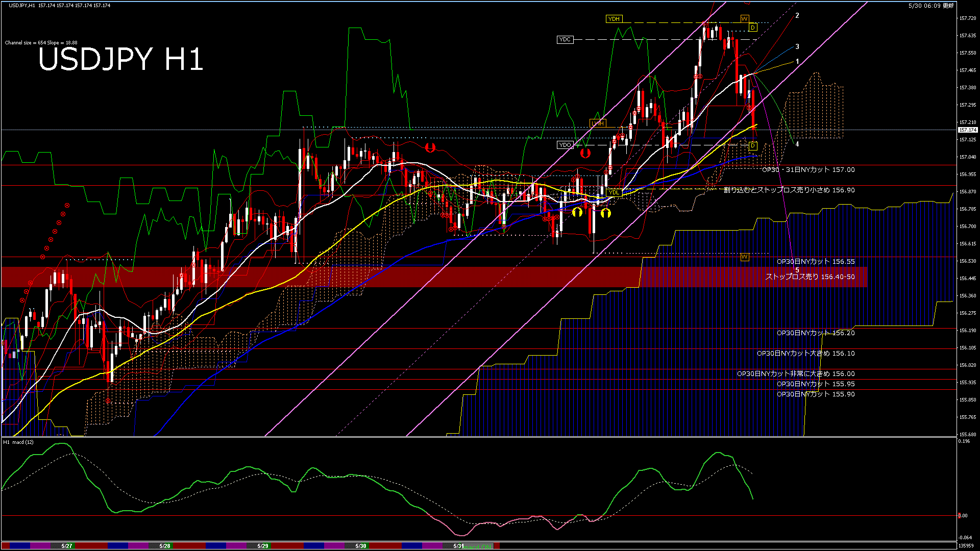
Task: Select the orange W box next to YDH line
Action: [x=745, y=19]
